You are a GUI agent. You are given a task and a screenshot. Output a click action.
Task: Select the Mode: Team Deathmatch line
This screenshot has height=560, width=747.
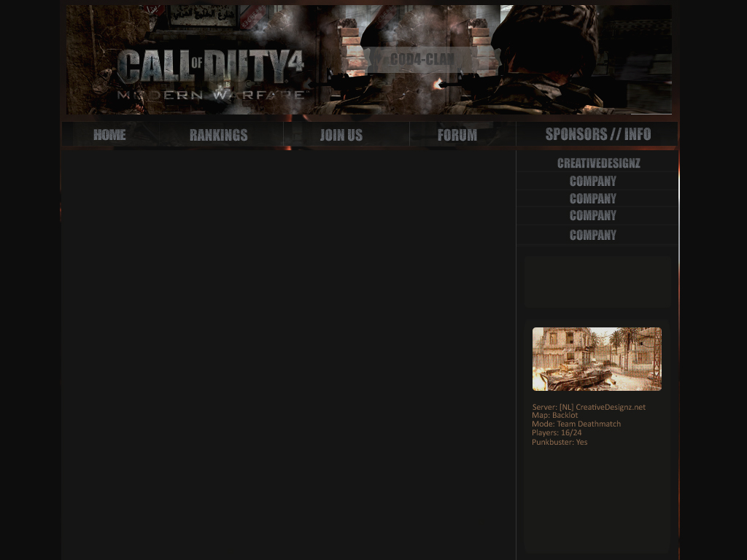coord(576,424)
